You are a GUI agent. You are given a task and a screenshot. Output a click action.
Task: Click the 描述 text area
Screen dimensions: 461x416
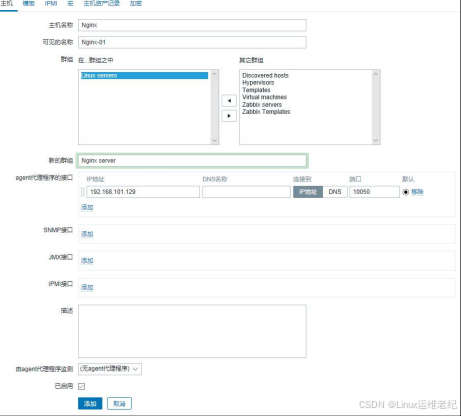tap(192, 331)
